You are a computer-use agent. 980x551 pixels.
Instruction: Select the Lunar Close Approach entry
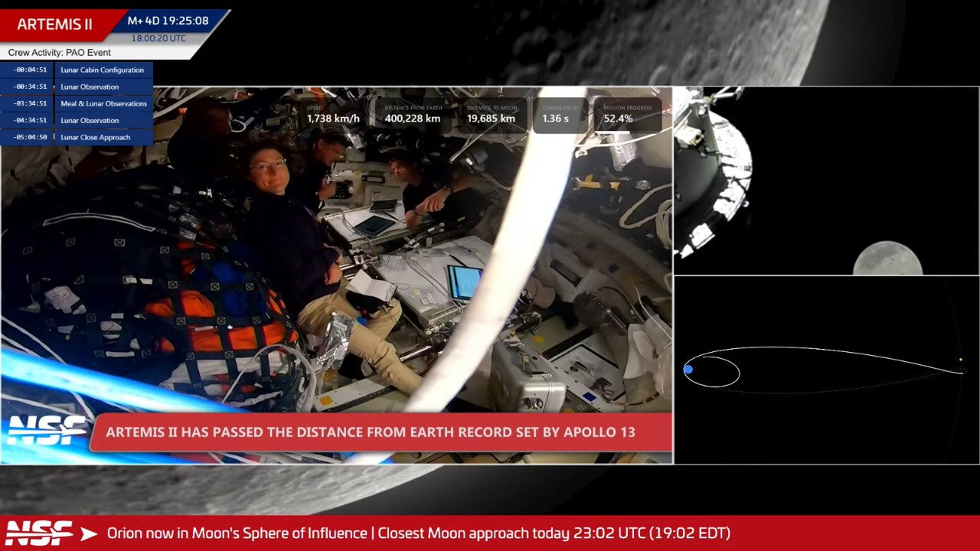pyautogui.click(x=95, y=137)
